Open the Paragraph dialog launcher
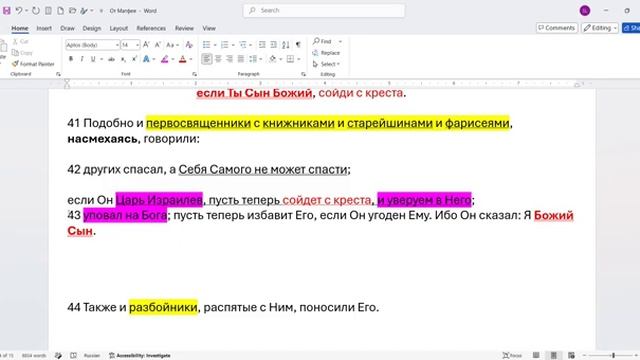The width and height of the screenshot is (640, 360). pyautogui.click(x=303, y=74)
